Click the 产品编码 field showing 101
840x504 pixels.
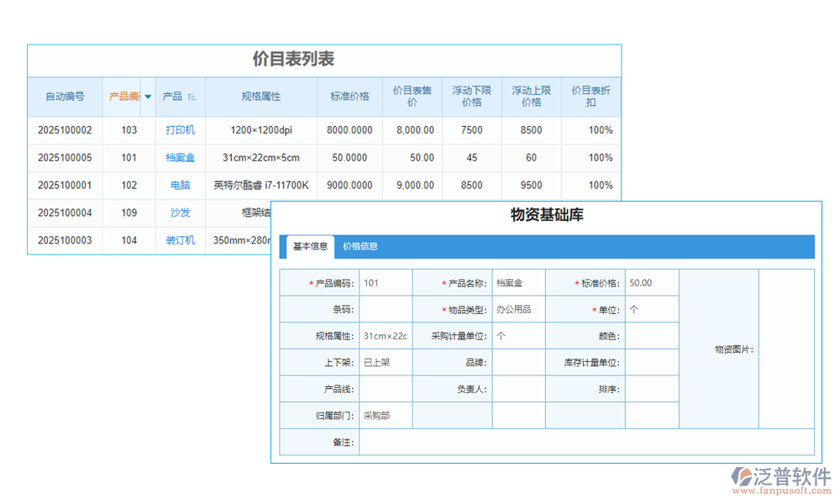(x=385, y=282)
